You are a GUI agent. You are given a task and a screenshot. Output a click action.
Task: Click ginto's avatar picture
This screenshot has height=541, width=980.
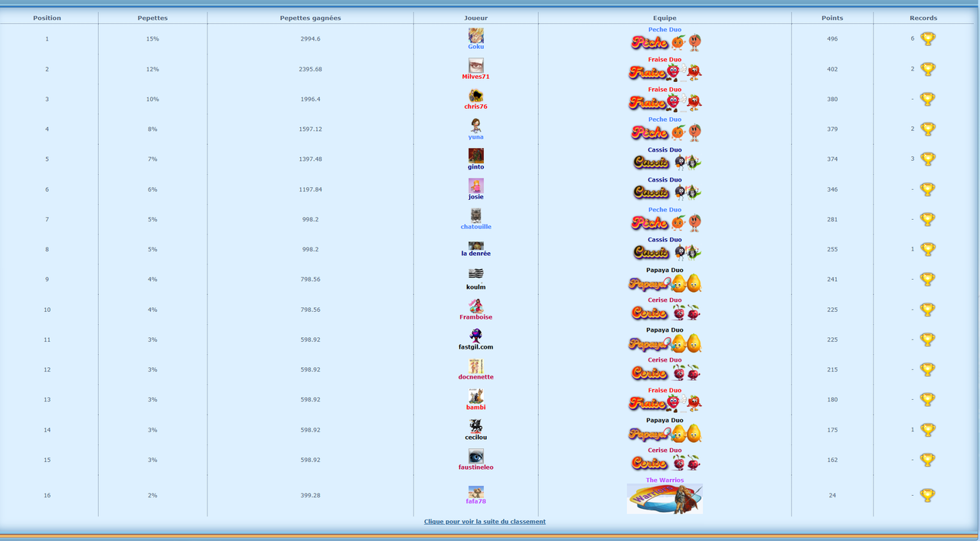[475, 156]
